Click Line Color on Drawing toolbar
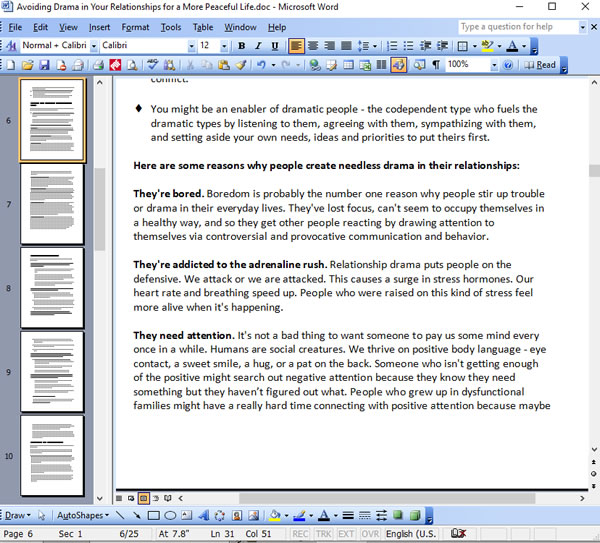The width and height of the screenshot is (600, 543). click(299, 515)
